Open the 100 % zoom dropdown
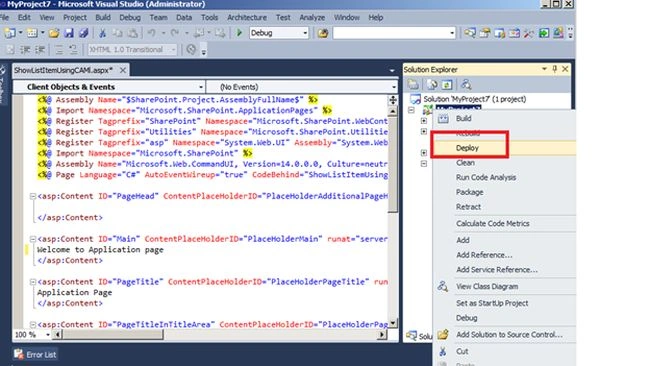The image size is (650, 366). click(48, 334)
